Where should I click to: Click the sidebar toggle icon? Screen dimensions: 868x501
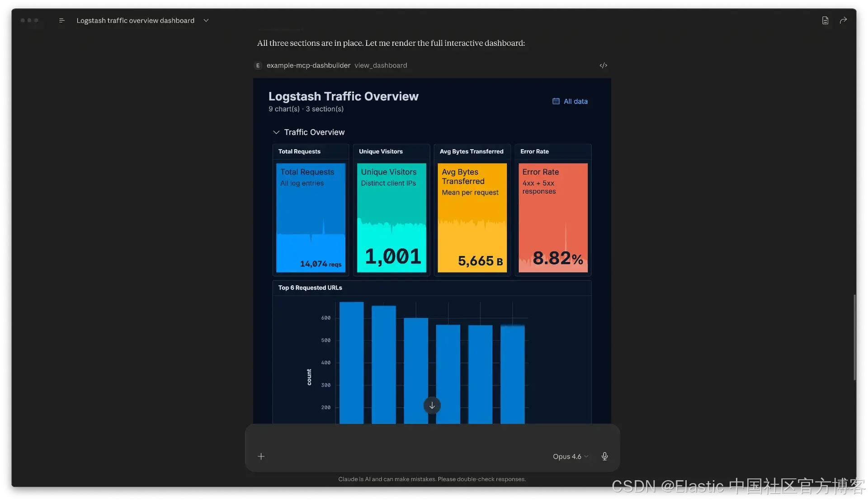click(x=62, y=20)
